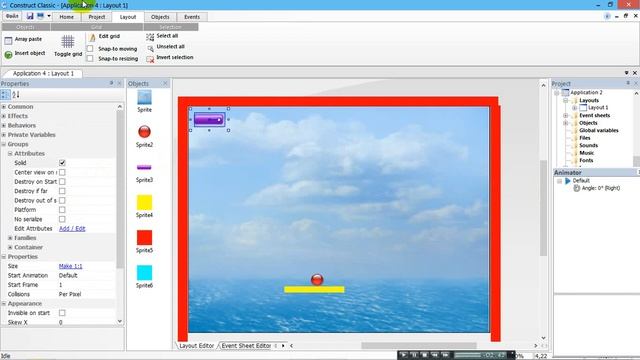Viewport: 640px width, 360px height.
Task: Enable Snap-to resizing checkbox
Action: [x=90, y=58]
